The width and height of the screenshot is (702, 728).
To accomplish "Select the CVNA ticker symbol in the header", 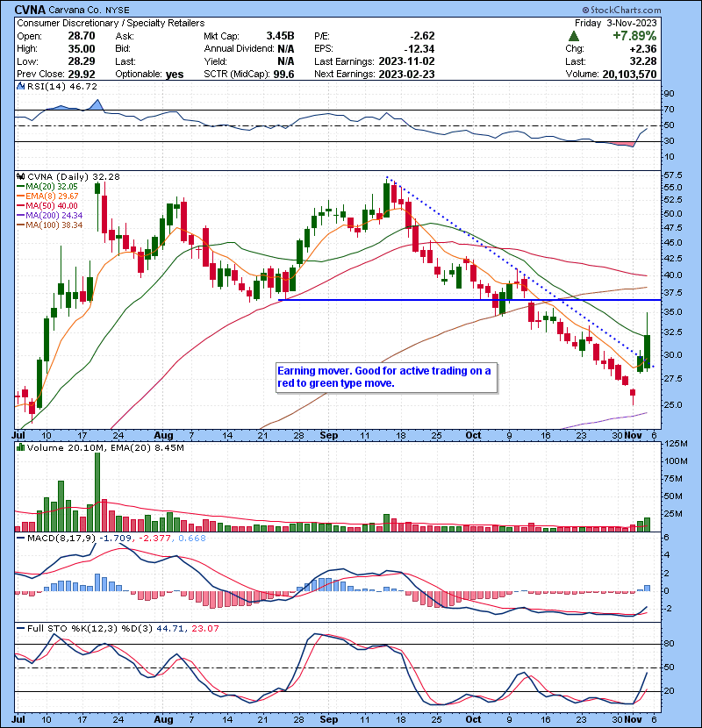I will click(30, 10).
